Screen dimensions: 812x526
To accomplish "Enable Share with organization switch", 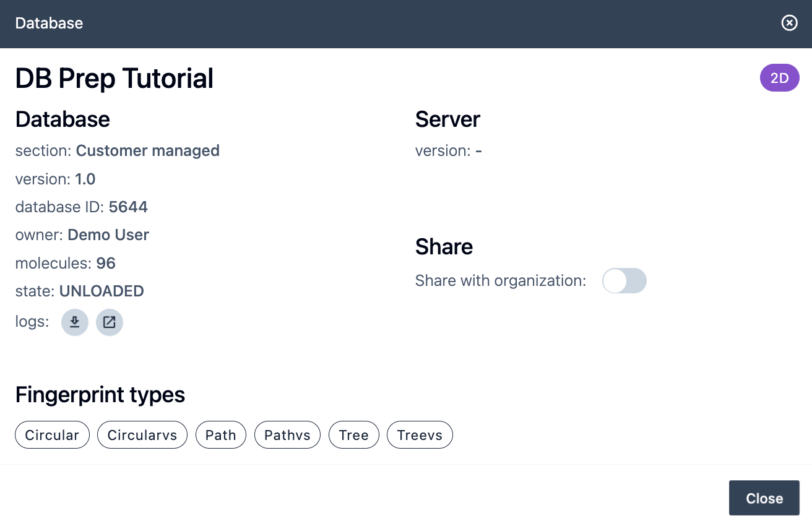I will [x=624, y=281].
